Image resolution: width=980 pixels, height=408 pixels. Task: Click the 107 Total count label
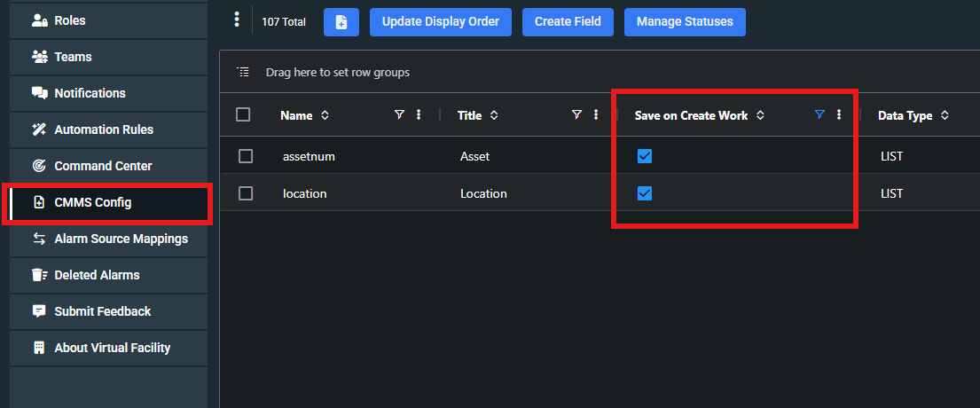(284, 22)
